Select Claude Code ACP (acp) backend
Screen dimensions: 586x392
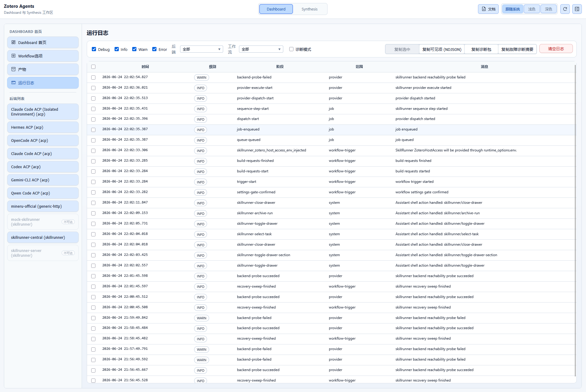pyautogui.click(x=43, y=154)
